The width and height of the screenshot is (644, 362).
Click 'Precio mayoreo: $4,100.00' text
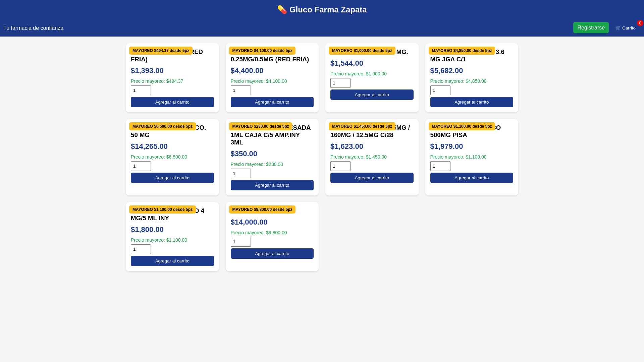(x=259, y=81)
